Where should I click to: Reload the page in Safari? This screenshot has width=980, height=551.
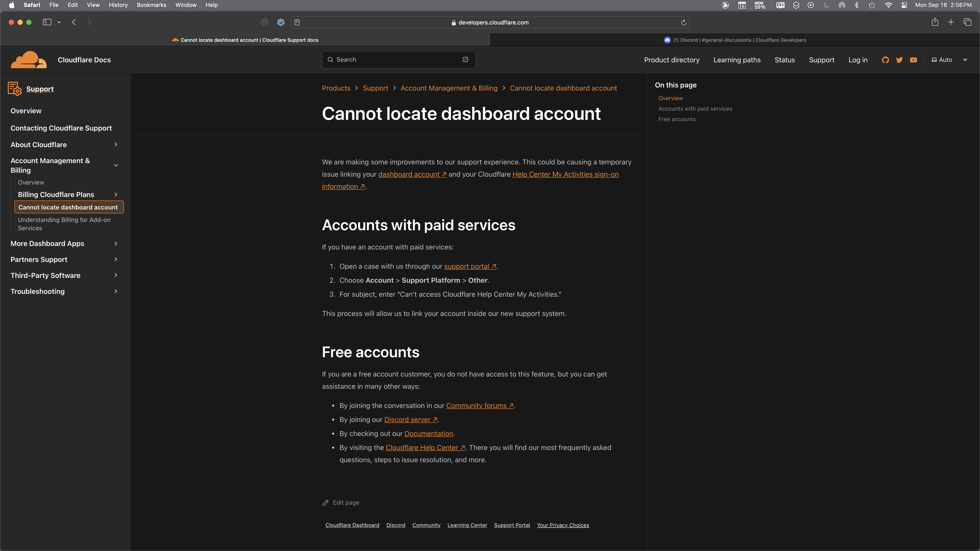[x=683, y=23]
